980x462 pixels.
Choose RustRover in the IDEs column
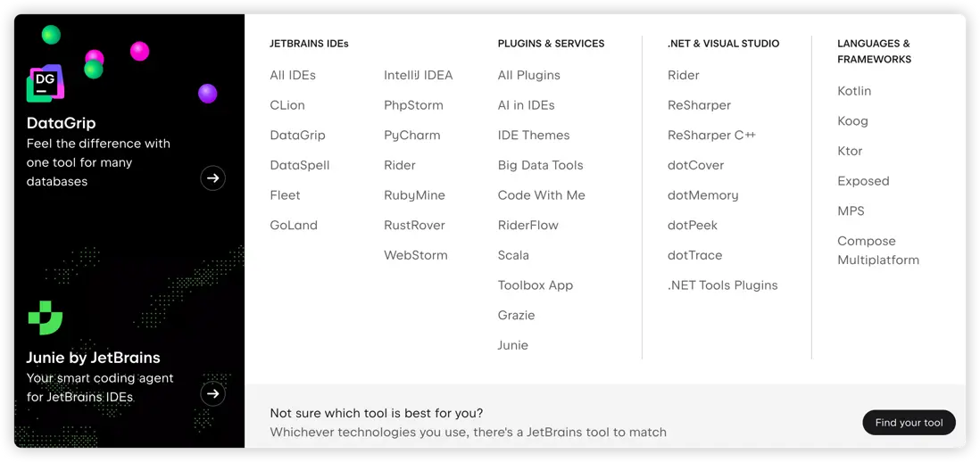[414, 226]
